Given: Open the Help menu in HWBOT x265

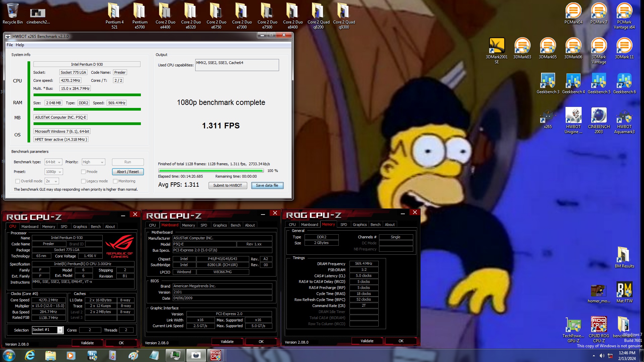Looking at the screenshot, I should [20, 45].
